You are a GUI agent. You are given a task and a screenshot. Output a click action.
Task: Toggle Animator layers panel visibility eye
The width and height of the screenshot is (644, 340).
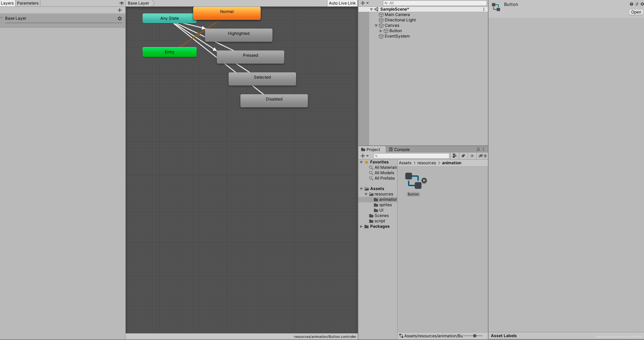point(122,3)
